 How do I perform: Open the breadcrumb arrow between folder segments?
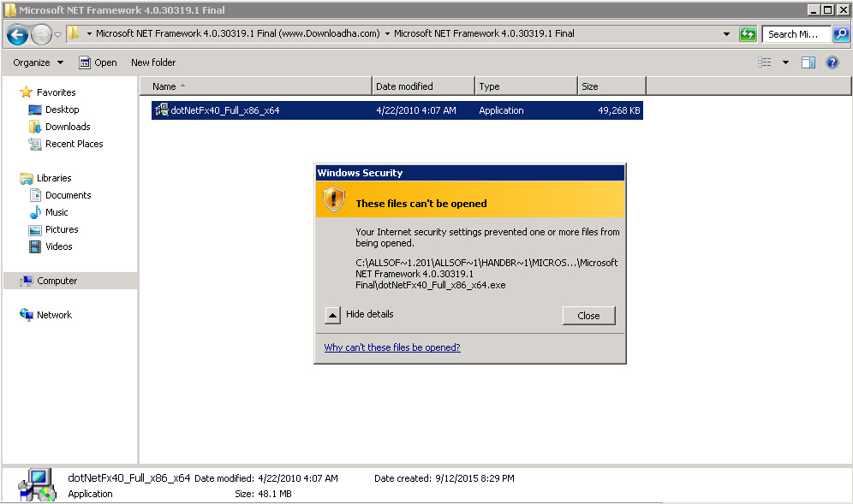(387, 33)
